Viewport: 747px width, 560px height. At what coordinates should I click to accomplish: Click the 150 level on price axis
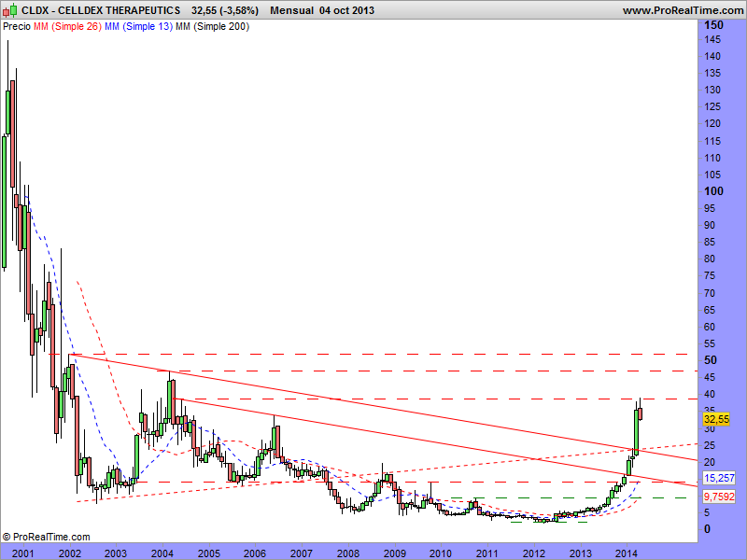[713, 25]
